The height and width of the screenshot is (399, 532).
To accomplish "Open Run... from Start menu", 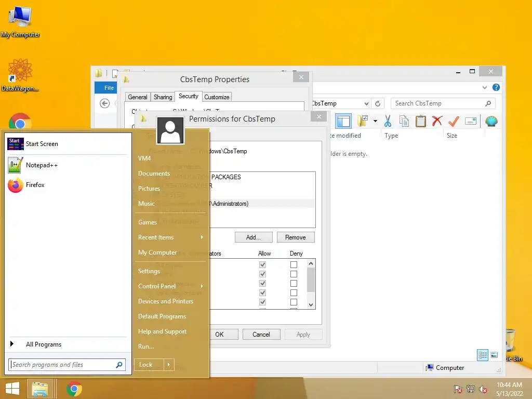I will click(146, 347).
